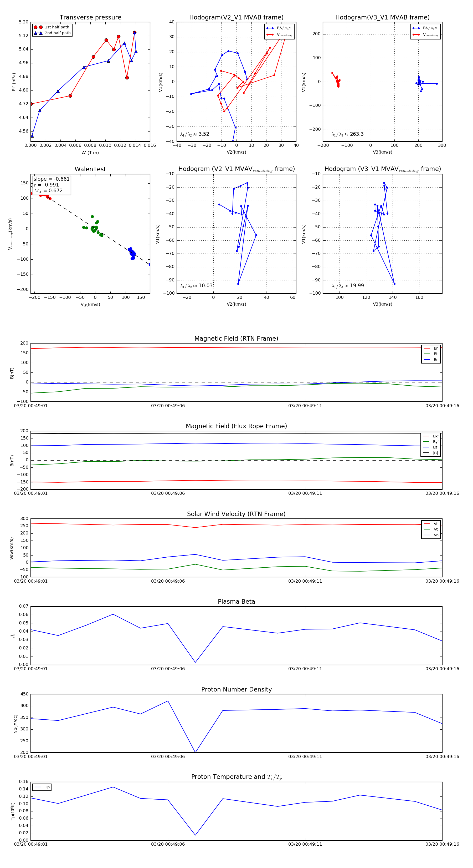The height and width of the screenshot is (868, 473).
Task: Click the "Bt" legend entry
Action: click(x=431, y=354)
